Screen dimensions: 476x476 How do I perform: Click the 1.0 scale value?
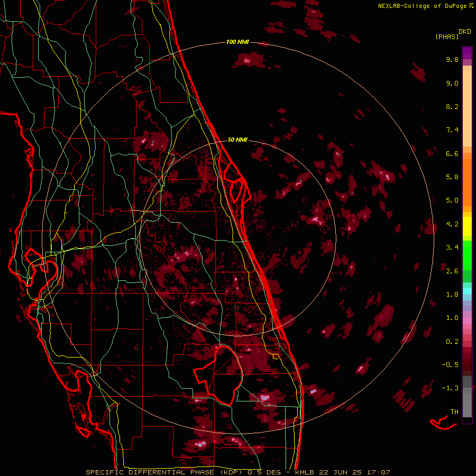tap(452, 318)
